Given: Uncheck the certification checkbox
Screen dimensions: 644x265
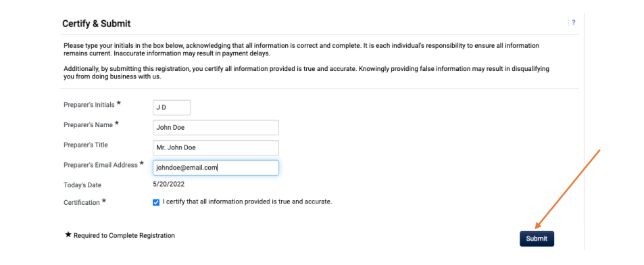Looking at the screenshot, I should (156, 203).
